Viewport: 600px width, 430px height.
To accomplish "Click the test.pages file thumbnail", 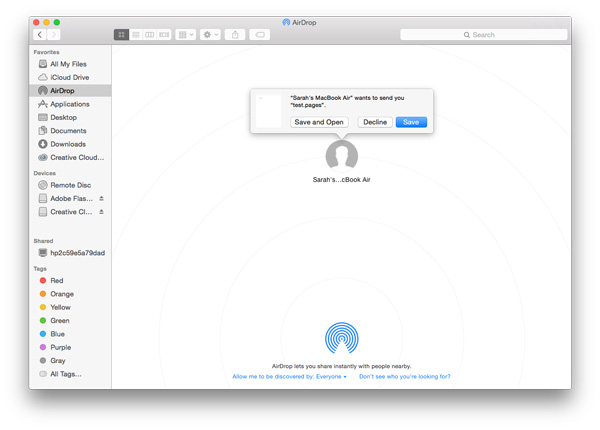I will (269, 111).
